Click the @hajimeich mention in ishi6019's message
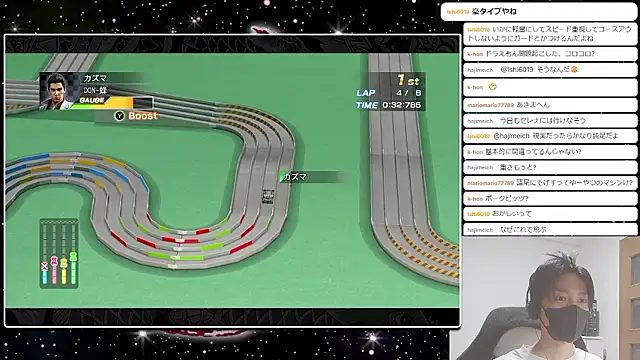 [511, 136]
